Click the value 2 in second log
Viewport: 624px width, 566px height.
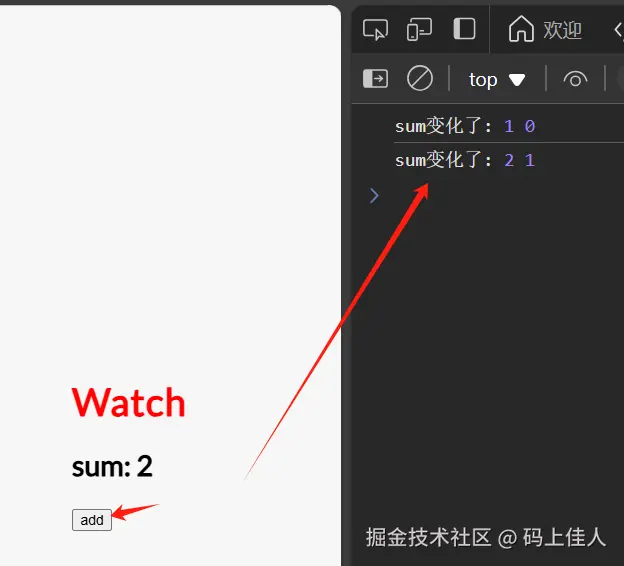tap(509, 161)
